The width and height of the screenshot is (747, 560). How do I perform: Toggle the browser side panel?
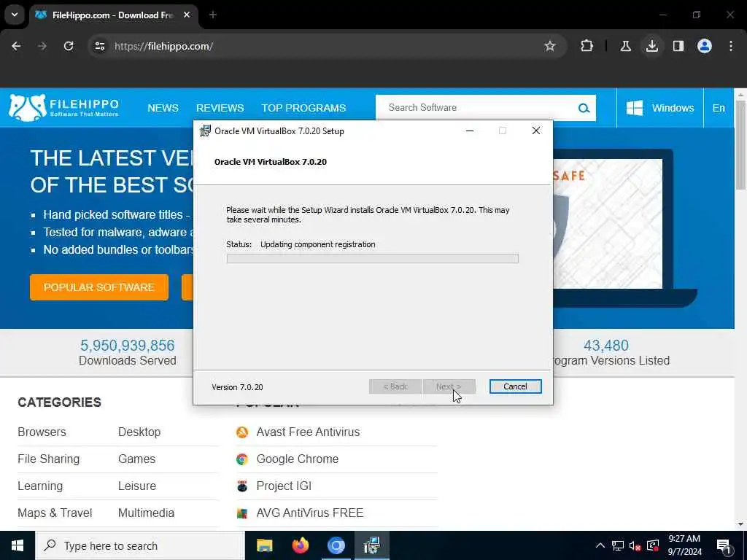click(678, 46)
